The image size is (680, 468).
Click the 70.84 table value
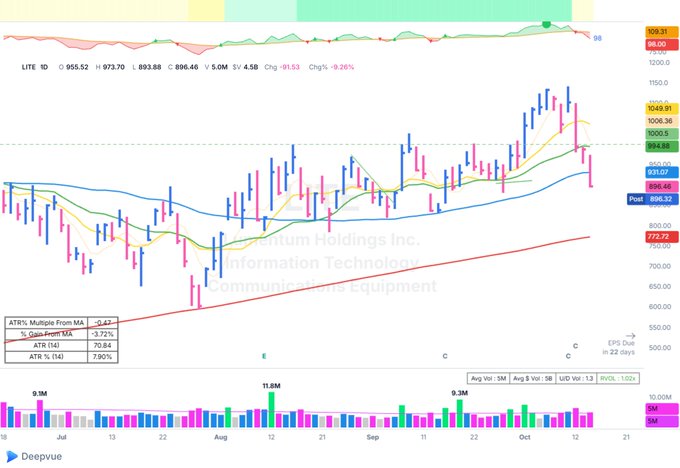tap(103, 345)
